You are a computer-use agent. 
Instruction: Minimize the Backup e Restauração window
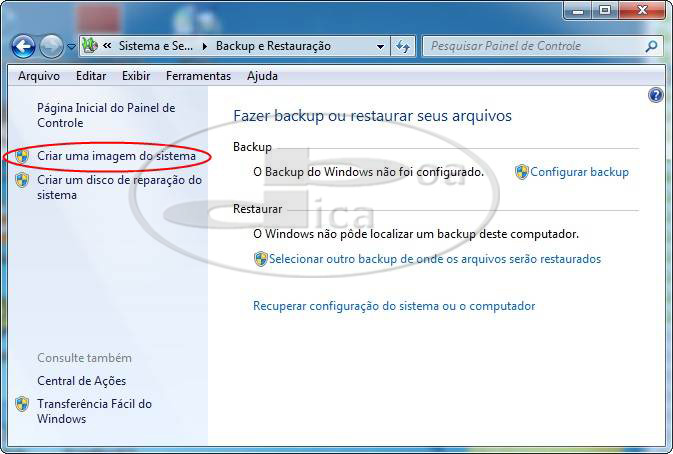coord(578,10)
